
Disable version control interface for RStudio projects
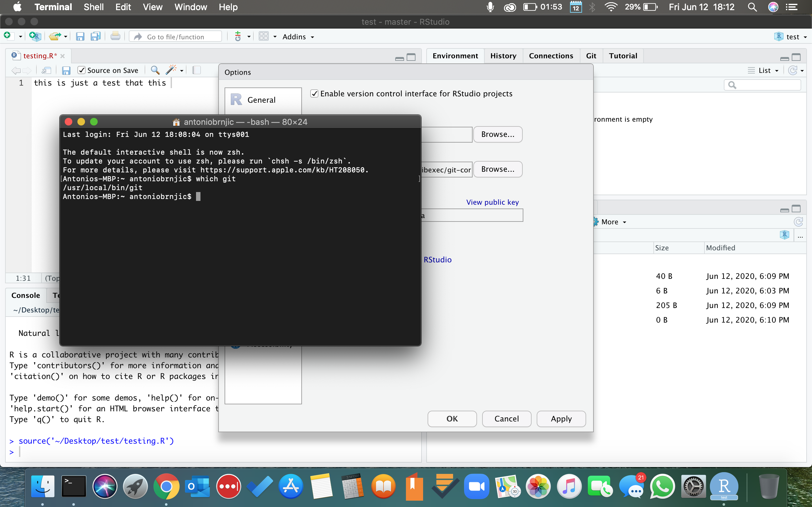[x=314, y=93]
